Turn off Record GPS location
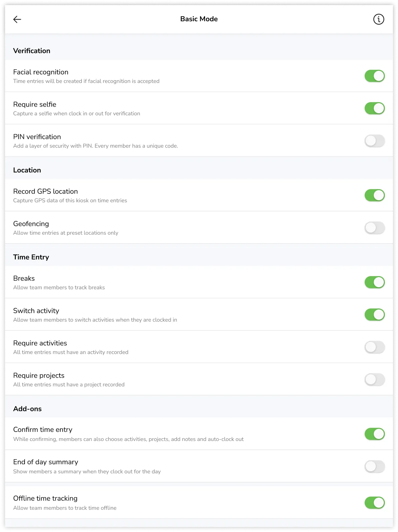Viewport: 398px width, 532px height. (x=374, y=196)
